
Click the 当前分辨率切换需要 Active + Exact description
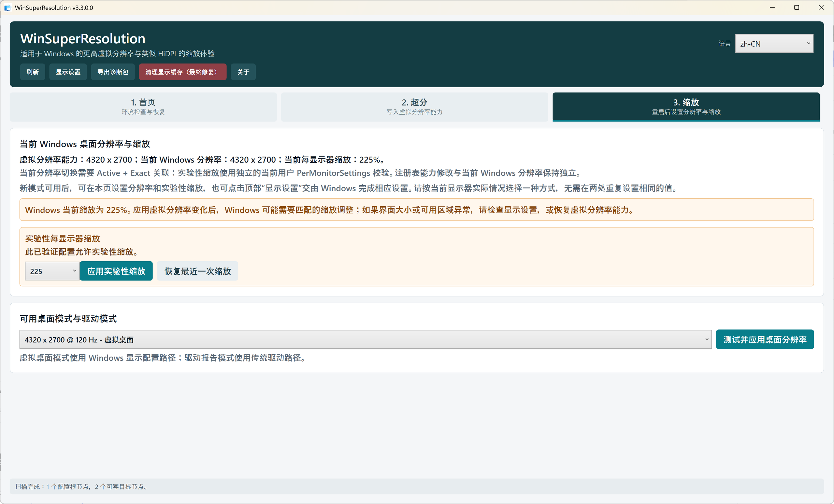point(301,173)
